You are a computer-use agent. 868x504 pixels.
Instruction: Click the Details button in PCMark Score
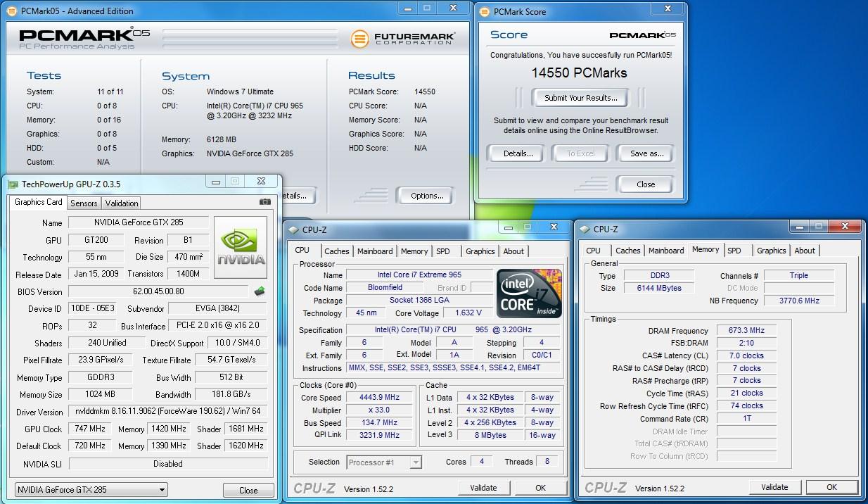point(518,153)
